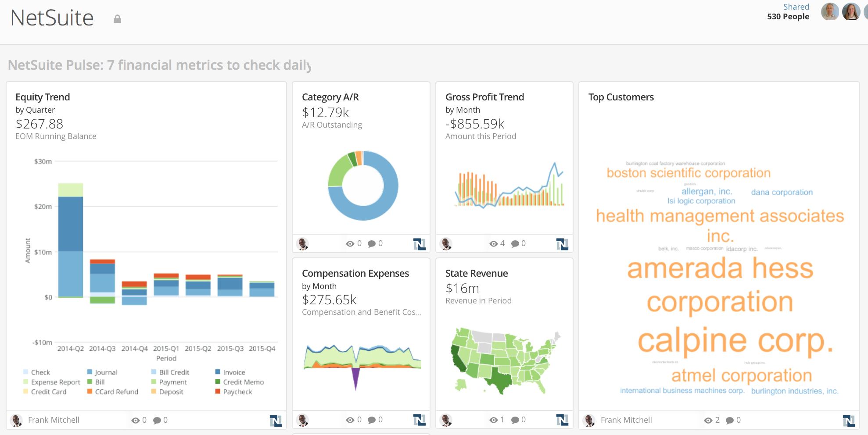Click the 2014-Q2 bar in Equity Trend

[71, 241]
